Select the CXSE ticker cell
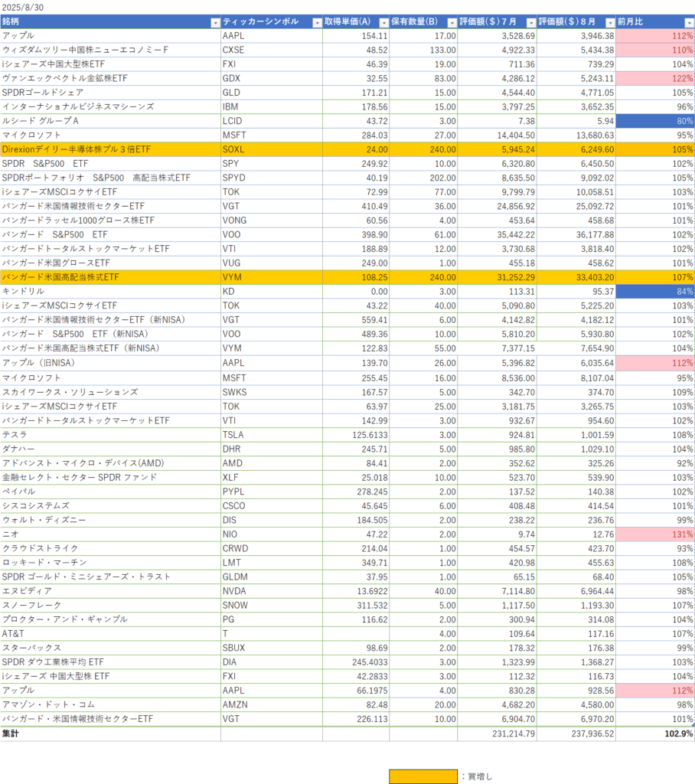The height and width of the screenshot is (784, 695). [272, 50]
